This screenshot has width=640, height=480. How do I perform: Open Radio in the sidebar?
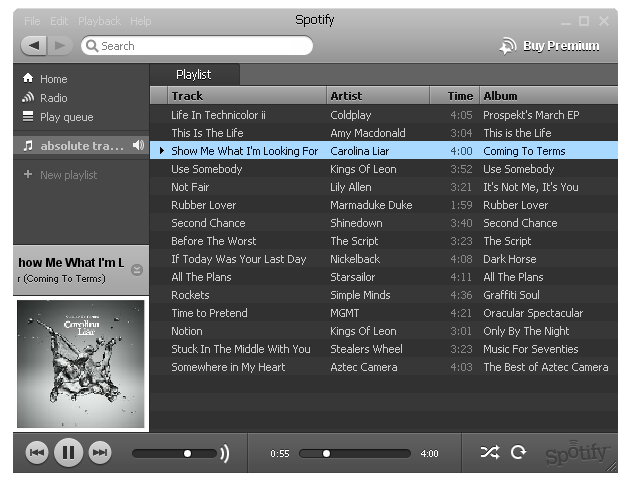tap(53, 98)
